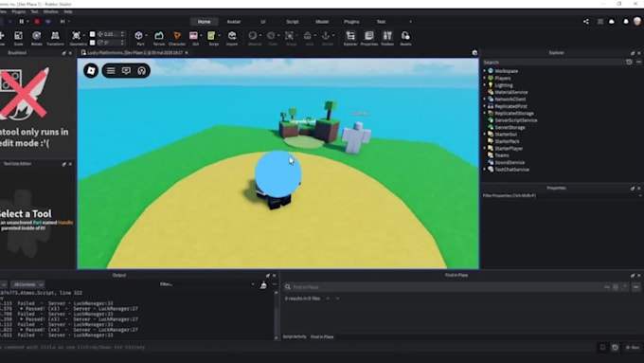Expand the TextChatService tree node
This screenshot has width=644, height=363.
(x=485, y=170)
